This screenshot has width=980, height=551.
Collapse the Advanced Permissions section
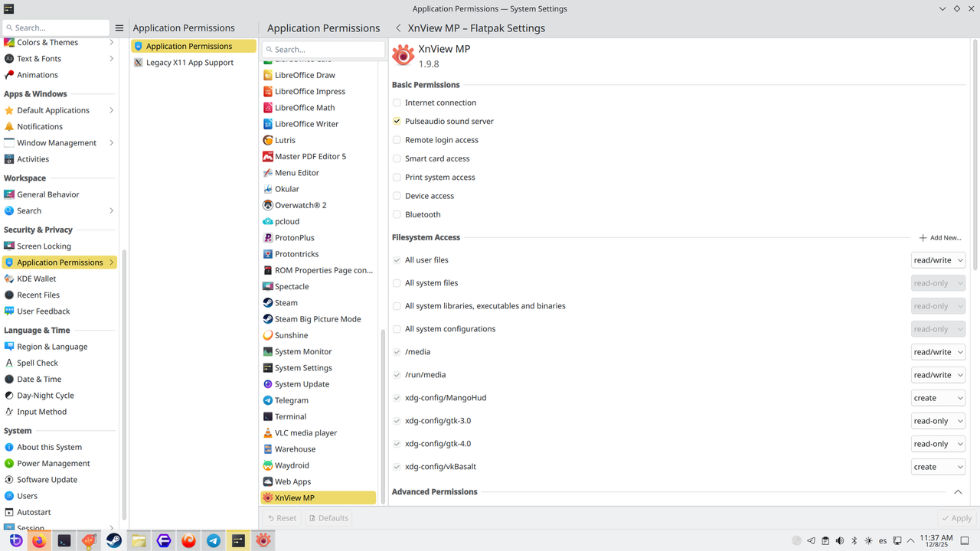(x=958, y=492)
